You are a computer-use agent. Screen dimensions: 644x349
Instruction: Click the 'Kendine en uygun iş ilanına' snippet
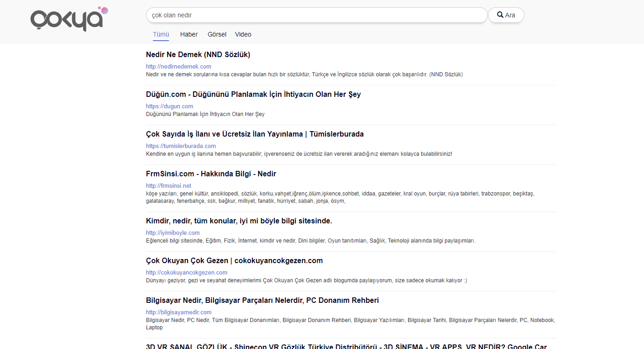(299, 154)
